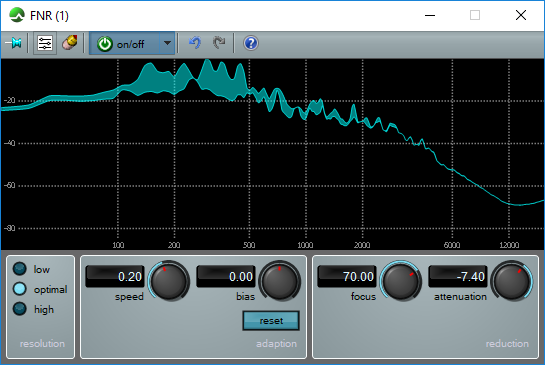Click the bias knob
545x365 pixels.
pos(280,281)
